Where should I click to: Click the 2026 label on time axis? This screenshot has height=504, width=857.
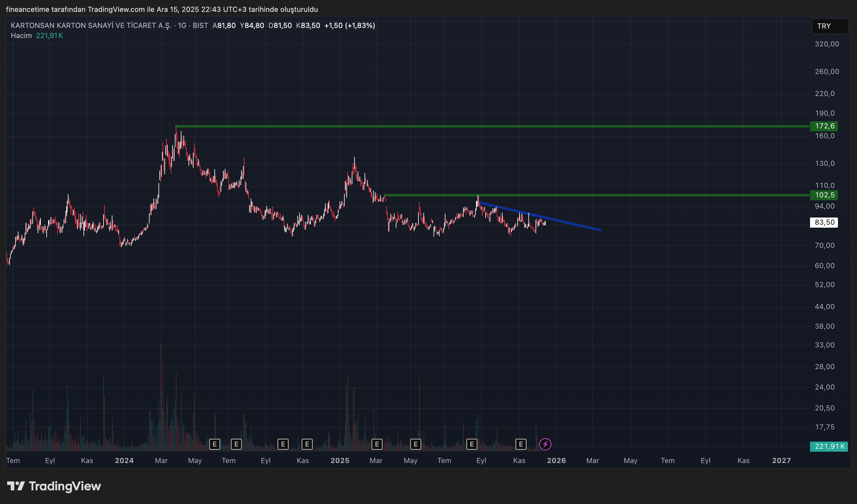click(556, 461)
